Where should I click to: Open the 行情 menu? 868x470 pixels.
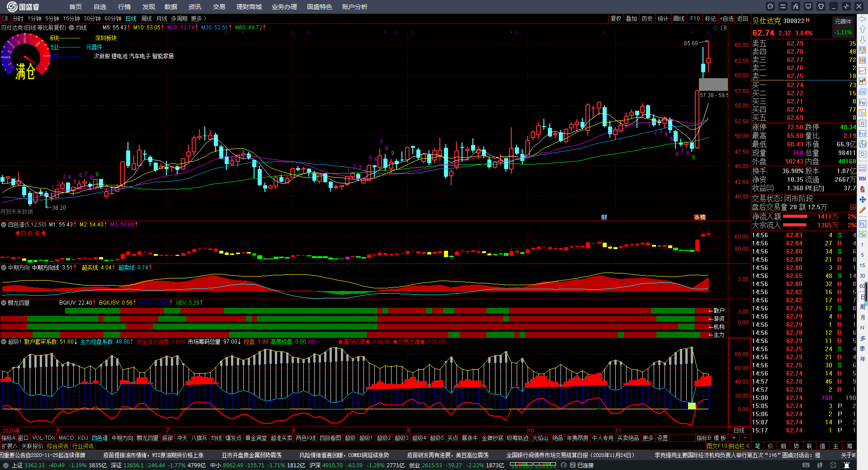pyautogui.click(x=124, y=7)
